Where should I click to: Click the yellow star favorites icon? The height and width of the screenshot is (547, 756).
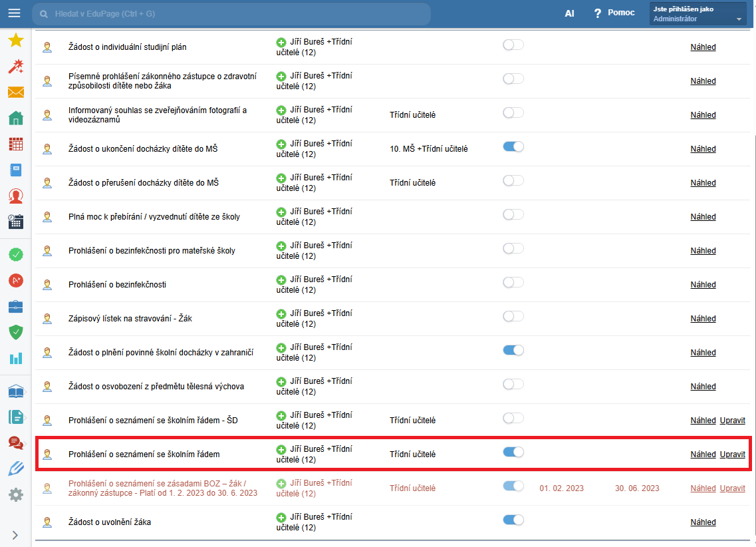point(16,41)
